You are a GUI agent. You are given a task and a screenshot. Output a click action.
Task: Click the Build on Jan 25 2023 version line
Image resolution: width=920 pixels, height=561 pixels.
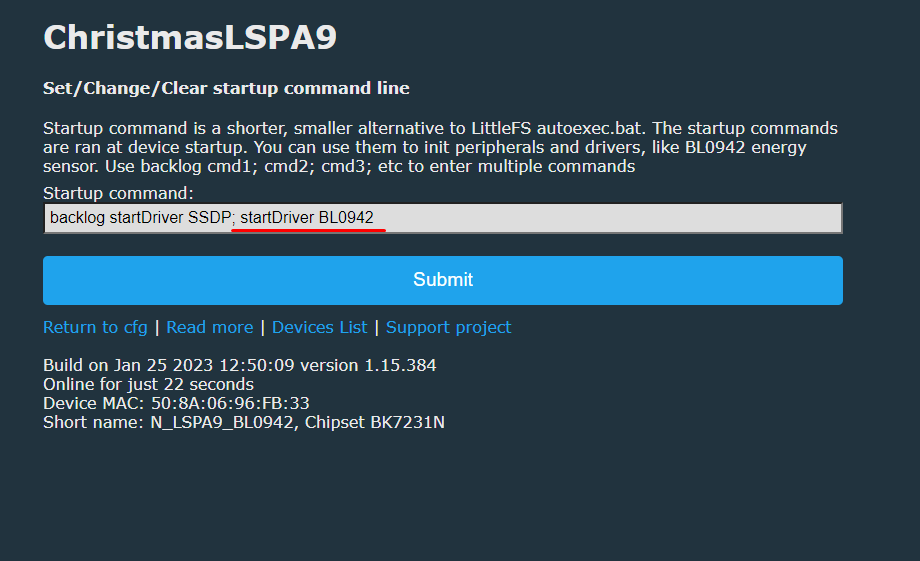239,365
